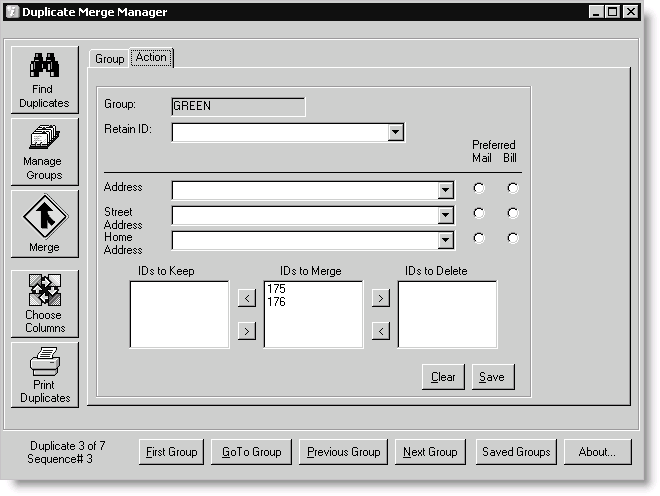Image resolution: width=660 pixels, height=496 pixels.
Task: Move ID from Merge to Delete list
Action: tap(381, 298)
